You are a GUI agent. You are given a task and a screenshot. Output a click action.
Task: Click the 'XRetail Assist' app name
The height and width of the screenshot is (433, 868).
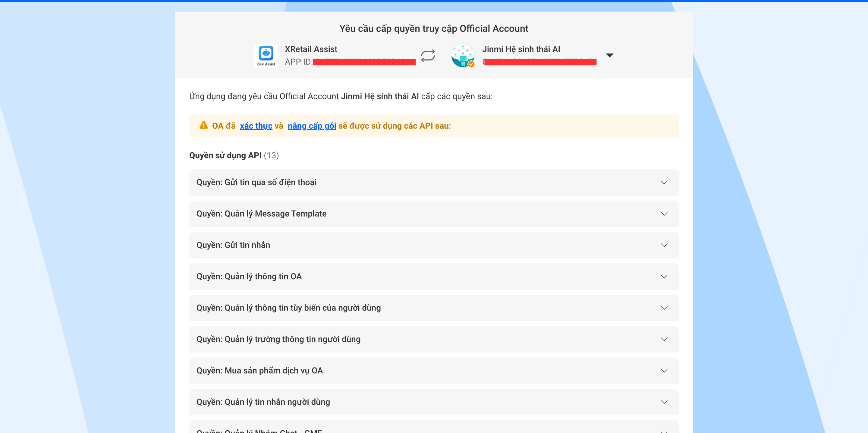(311, 49)
